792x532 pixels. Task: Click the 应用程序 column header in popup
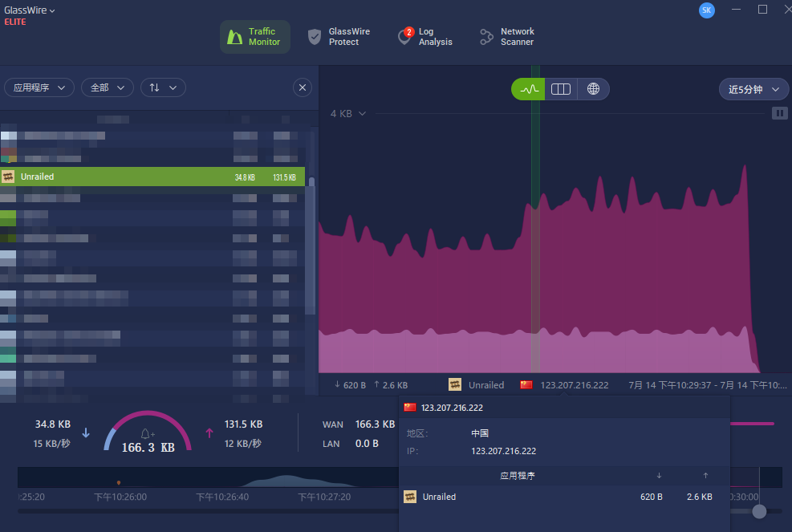[518, 476]
